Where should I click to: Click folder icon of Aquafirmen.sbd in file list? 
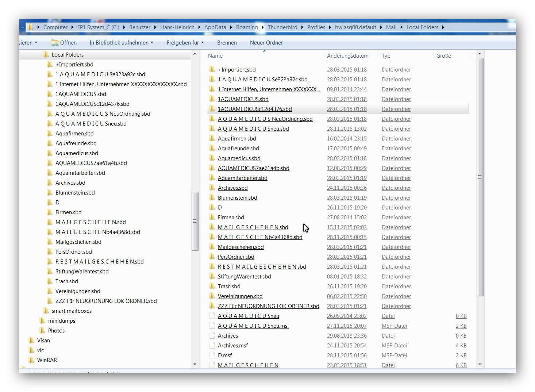(212, 138)
